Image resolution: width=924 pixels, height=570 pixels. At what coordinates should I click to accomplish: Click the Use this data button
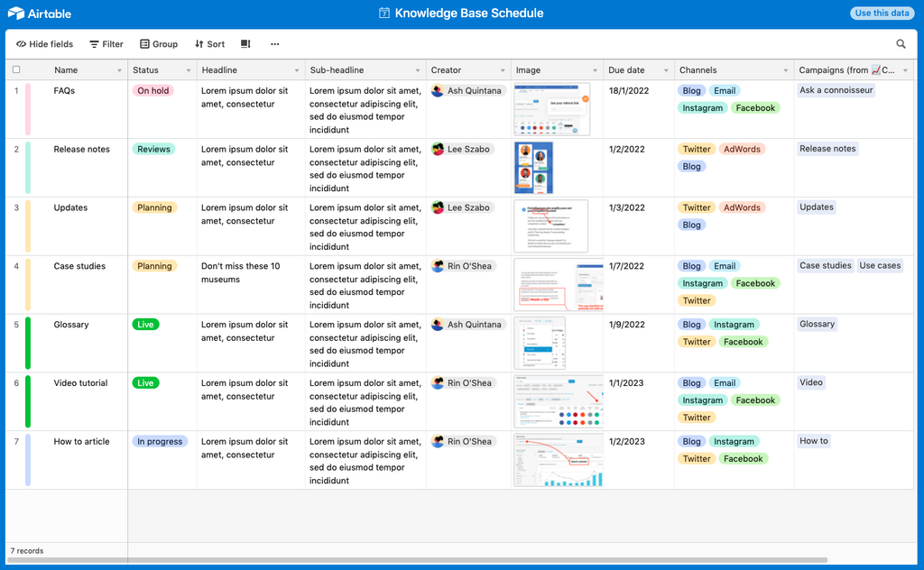[x=882, y=14]
